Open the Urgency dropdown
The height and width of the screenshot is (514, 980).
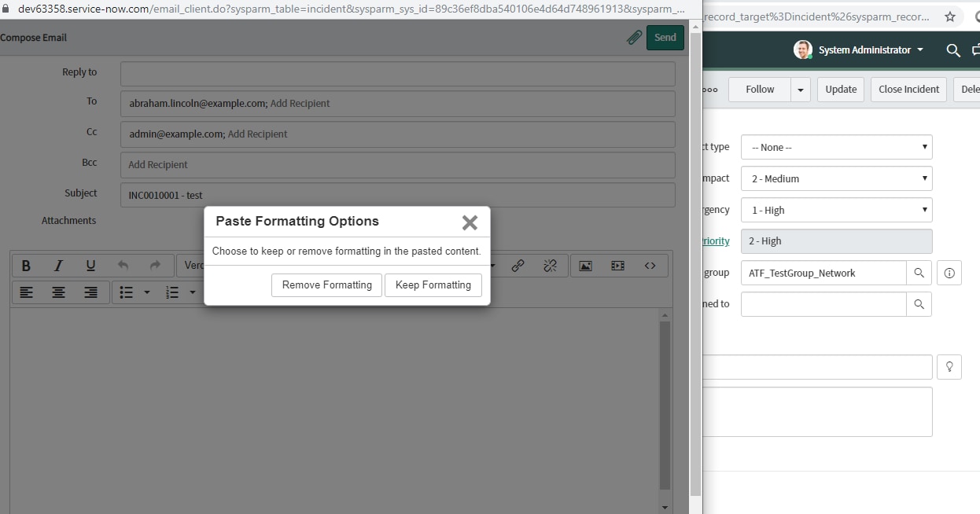(x=836, y=210)
